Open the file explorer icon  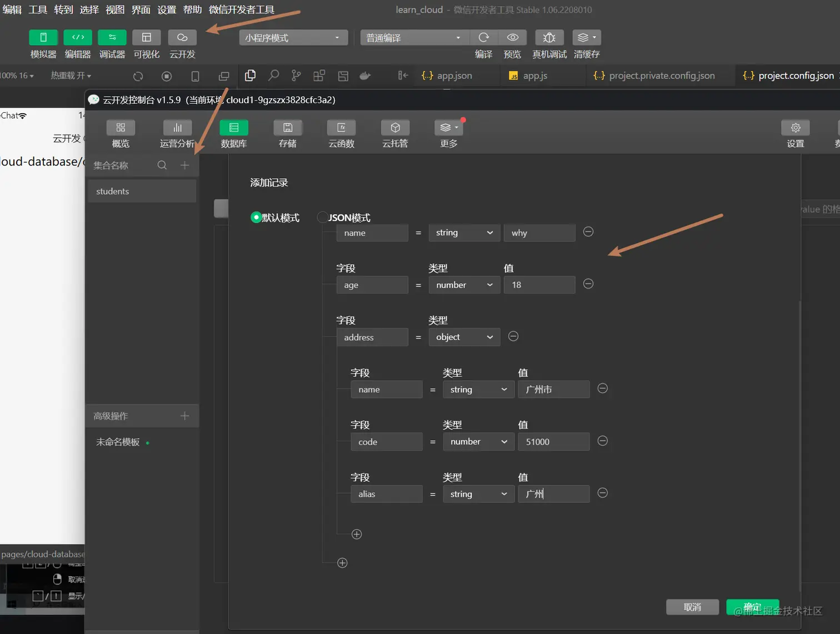251,76
